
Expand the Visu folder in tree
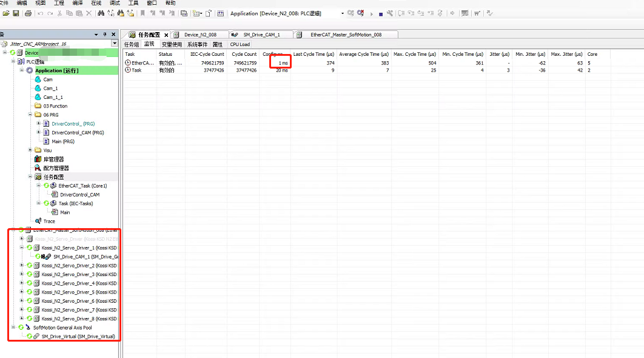(30, 150)
